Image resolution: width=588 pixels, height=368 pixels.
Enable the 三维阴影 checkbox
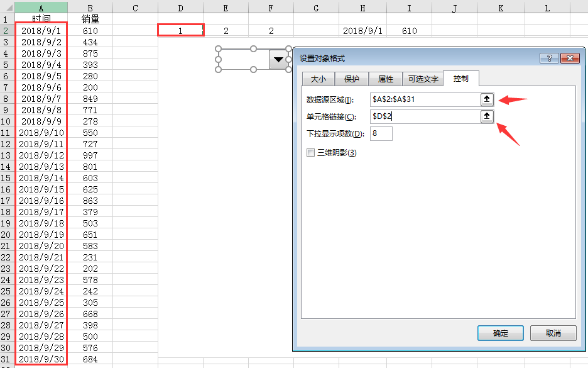pos(310,152)
